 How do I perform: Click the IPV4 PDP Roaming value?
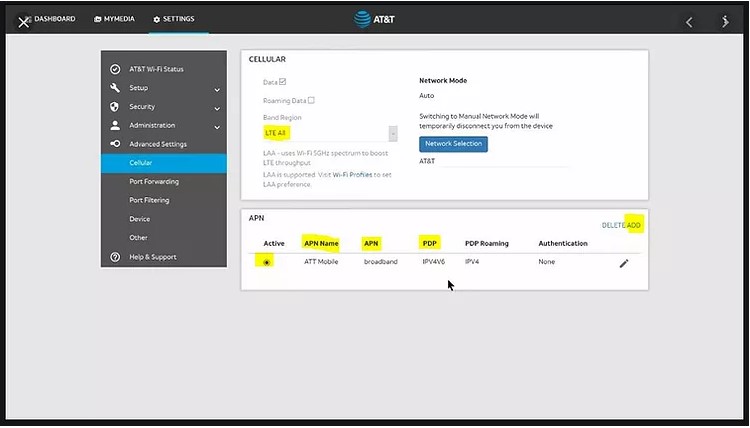(x=472, y=262)
